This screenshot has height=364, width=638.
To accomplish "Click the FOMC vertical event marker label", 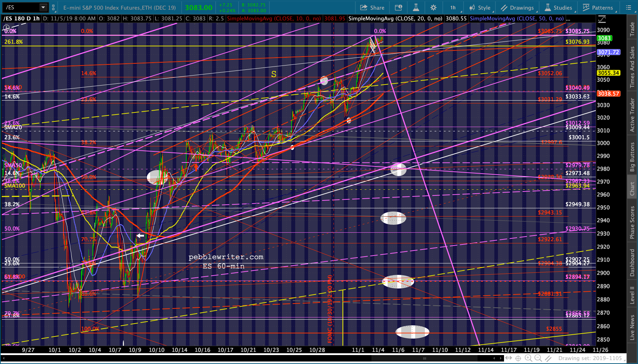I will tap(330, 309).
